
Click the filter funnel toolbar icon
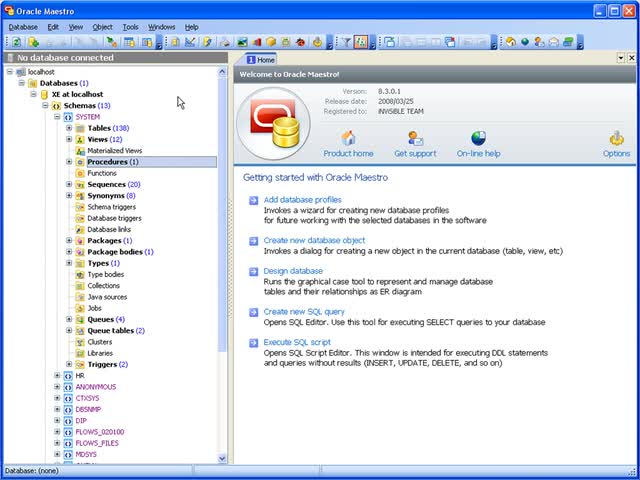pos(346,42)
